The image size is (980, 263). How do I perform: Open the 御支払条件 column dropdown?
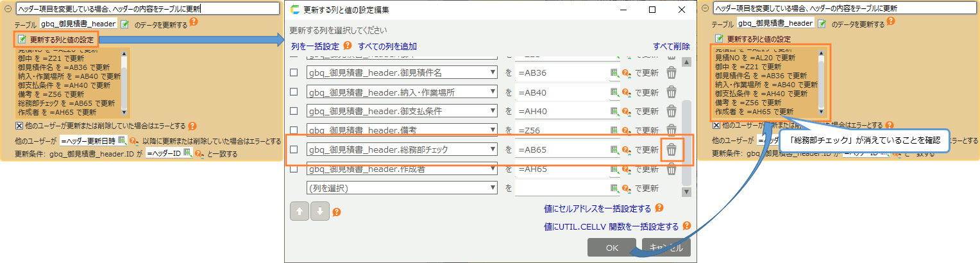point(493,112)
